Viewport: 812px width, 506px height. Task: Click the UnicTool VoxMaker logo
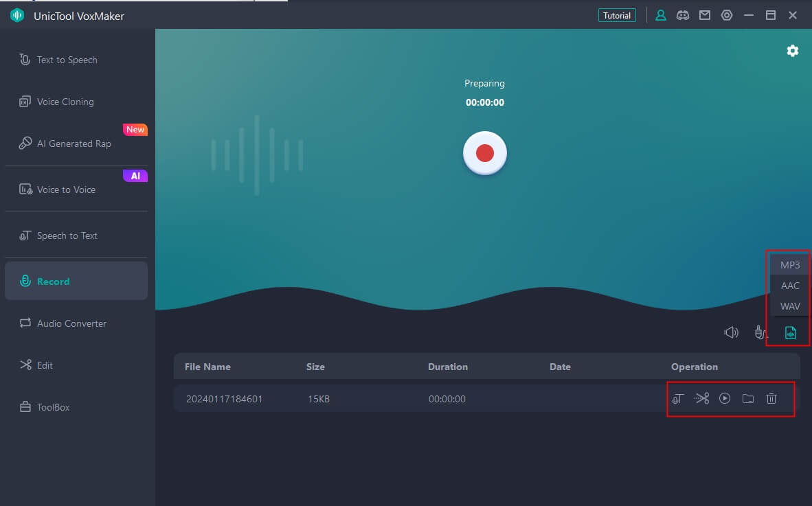pos(17,16)
